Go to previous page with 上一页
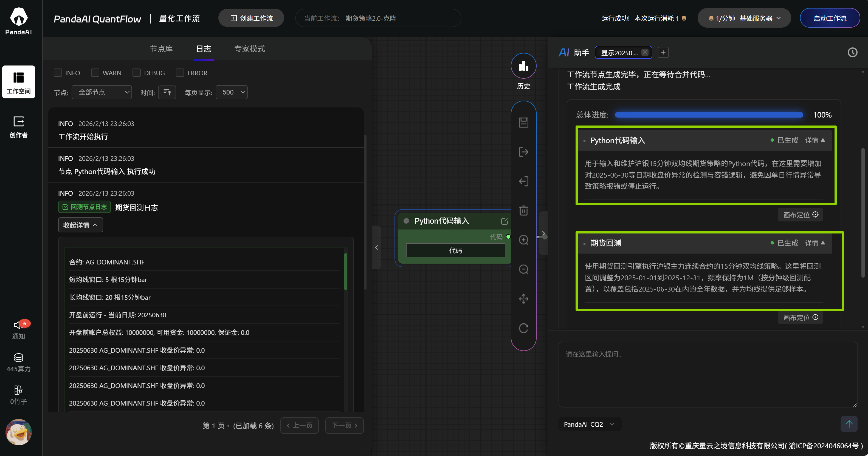Screen dimensions: 868x456 point(299,425)
